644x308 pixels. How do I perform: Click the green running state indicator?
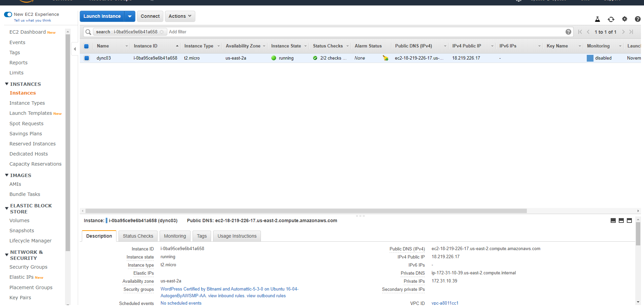[x=274, y=58]
